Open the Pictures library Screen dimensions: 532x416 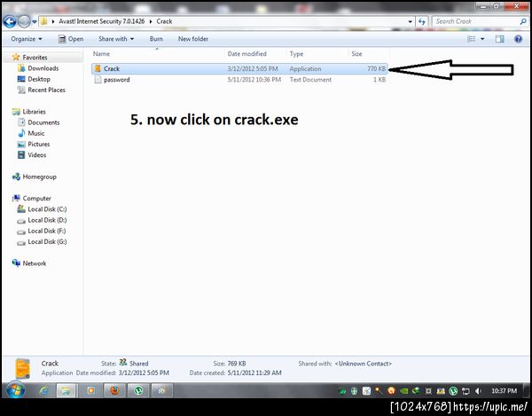[39, 145]
